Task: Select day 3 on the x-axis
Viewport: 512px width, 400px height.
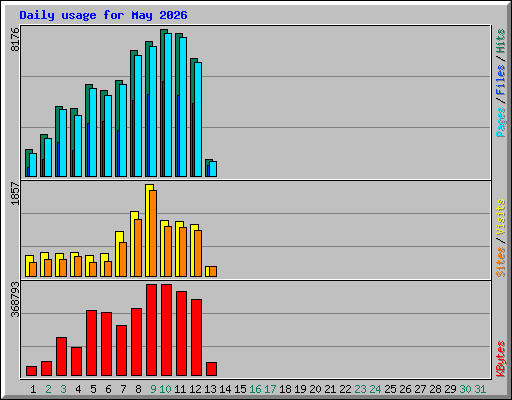Action: point(63,389)
